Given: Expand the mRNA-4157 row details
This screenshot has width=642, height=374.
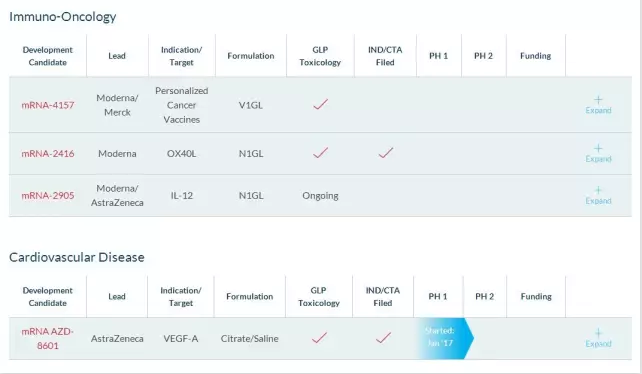Looking at the screenshot, I should pyautogui.click(x=598, y=105).
